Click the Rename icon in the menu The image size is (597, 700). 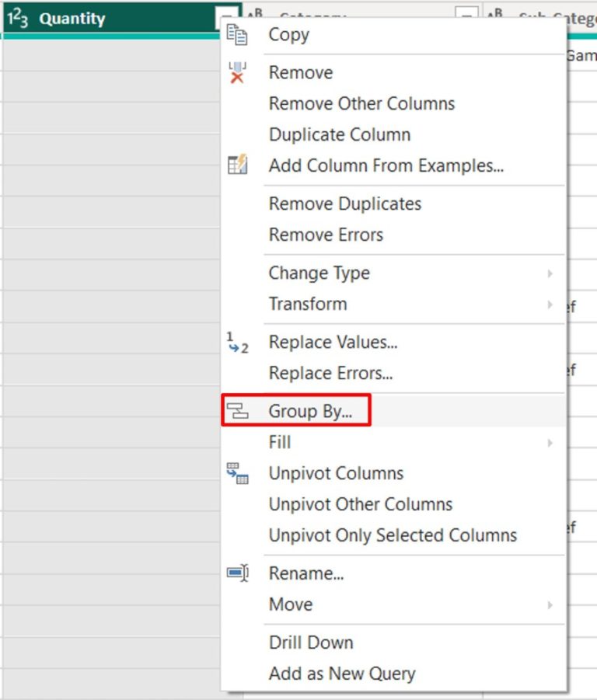[236, 573]
